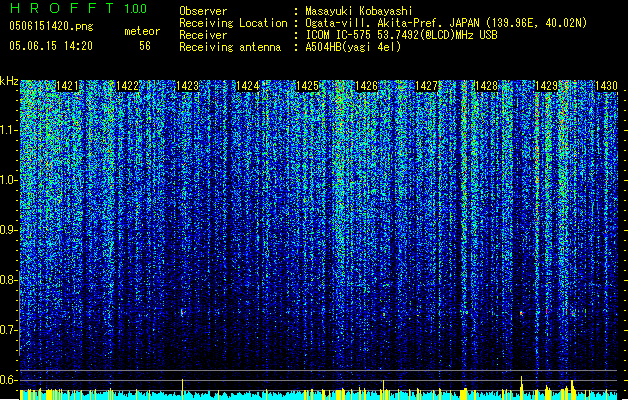Image resolution: width=629 pixels, height=400 pixels.
Task: Click the Ogata-vill. Akita-Pref. JAPAN text
Action: (x=446, y=23)
